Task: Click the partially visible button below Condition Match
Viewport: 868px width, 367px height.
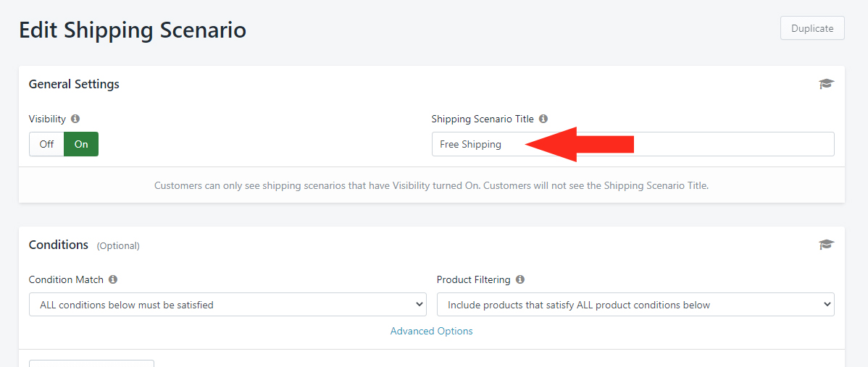Action: tap(91, 363)
